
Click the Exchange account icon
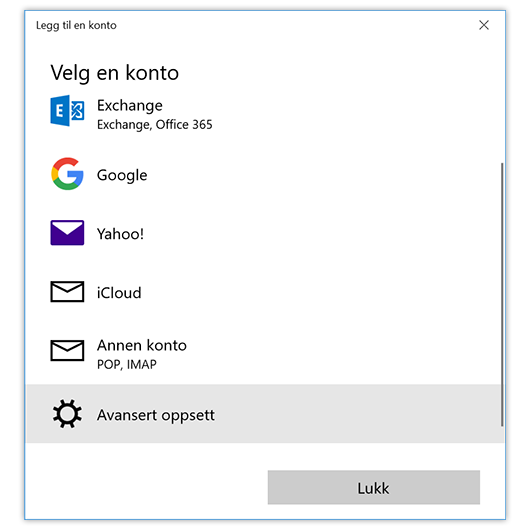pyautogui.click(x=67, y=111)
